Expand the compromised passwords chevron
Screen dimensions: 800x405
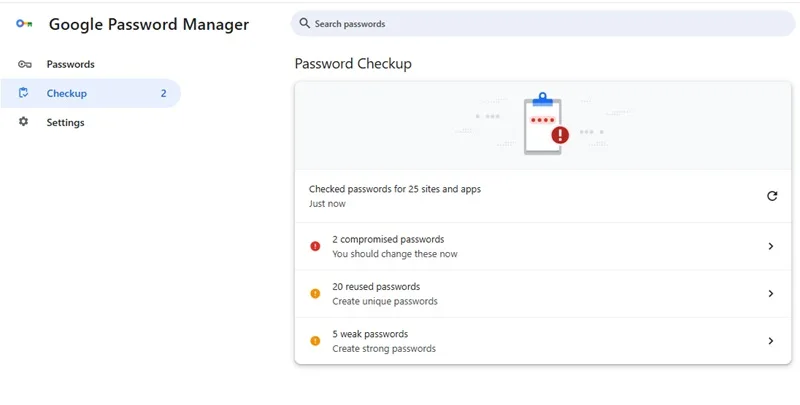tap(771, 246)
